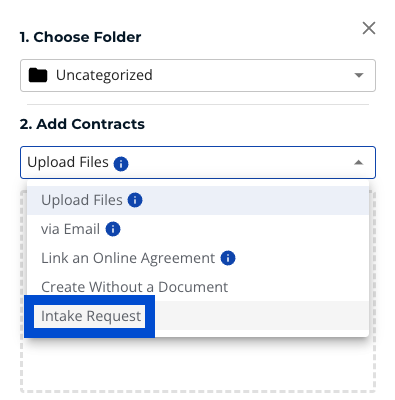The height and width of the screenshot is (400, 395).
Task: Select Link an Online Agreement option
Action: (x=198, y=258)
